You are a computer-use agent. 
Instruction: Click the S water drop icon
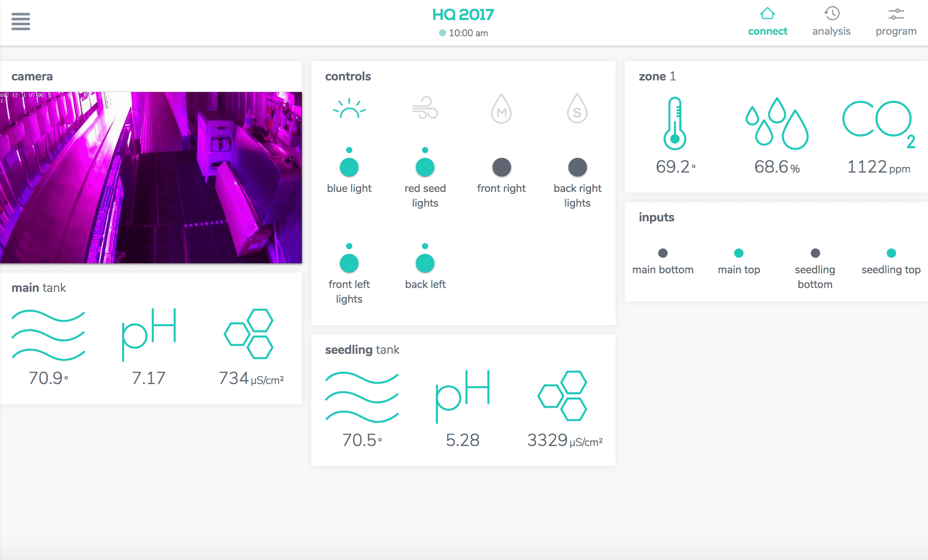pyautogui.click(x=577, y=109)
